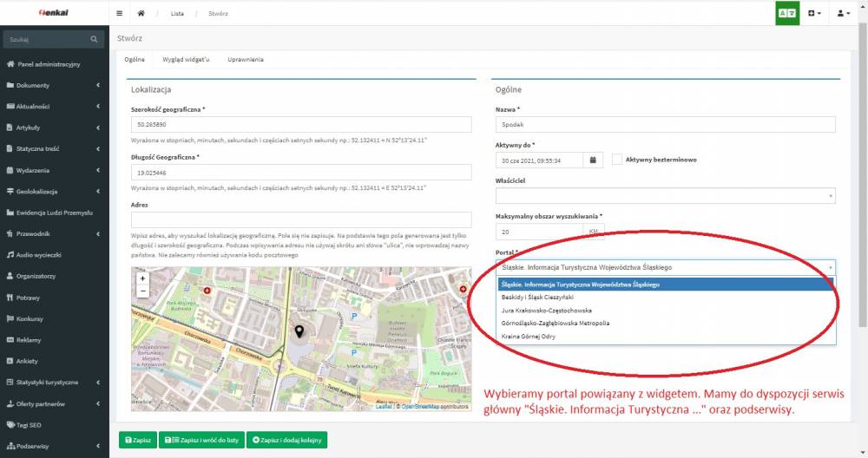Click the Szerokość geograficzna input field

click(300, 125)
